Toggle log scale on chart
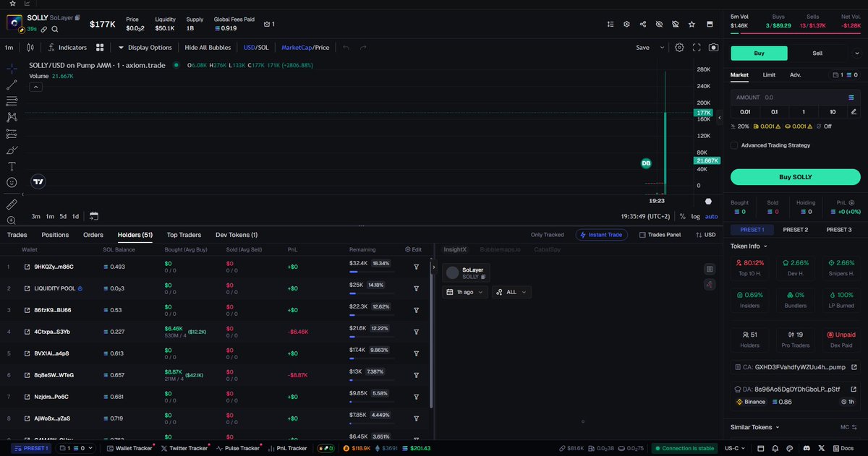This screenshot has height=456, width=868. click(x=695, y=216)
